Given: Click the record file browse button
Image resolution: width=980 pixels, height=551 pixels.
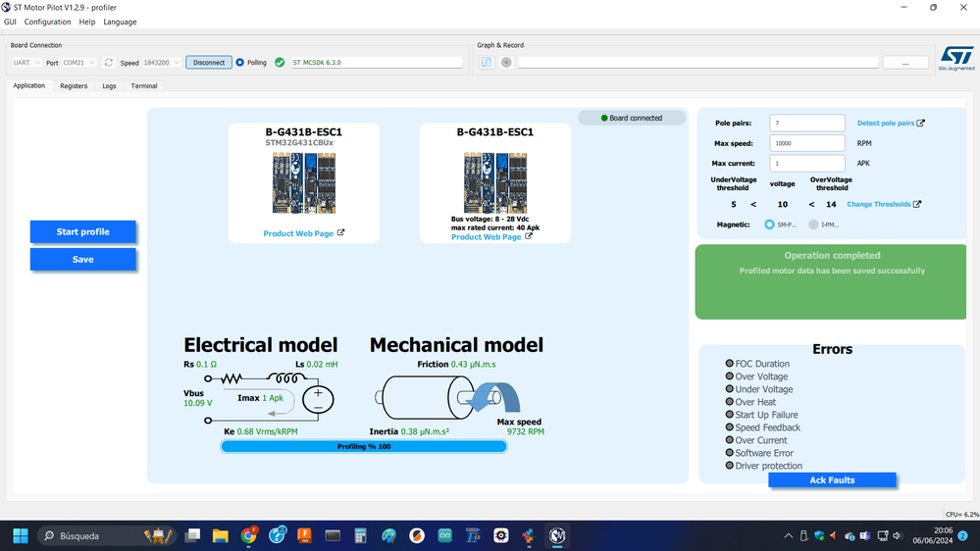Looking at the screenshot, I should [905, 63].
